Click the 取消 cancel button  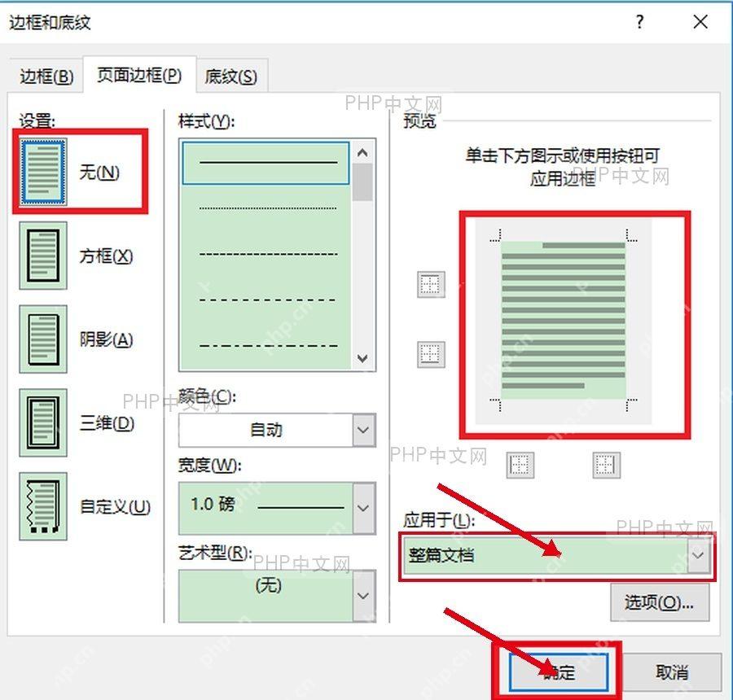pos(672,672)
